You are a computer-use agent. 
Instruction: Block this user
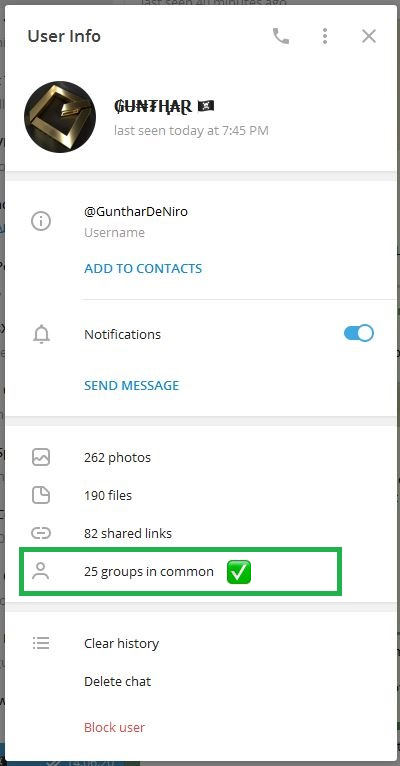pos(114,727)
